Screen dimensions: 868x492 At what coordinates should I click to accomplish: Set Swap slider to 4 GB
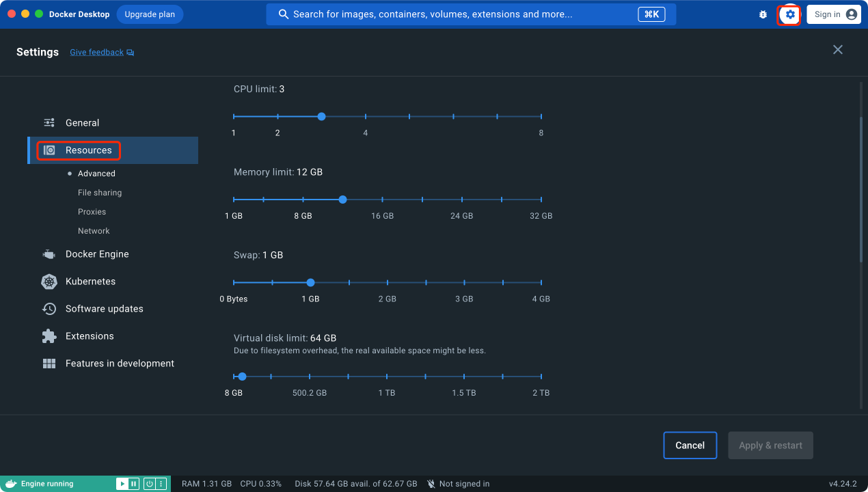click(x=541, y=282)
